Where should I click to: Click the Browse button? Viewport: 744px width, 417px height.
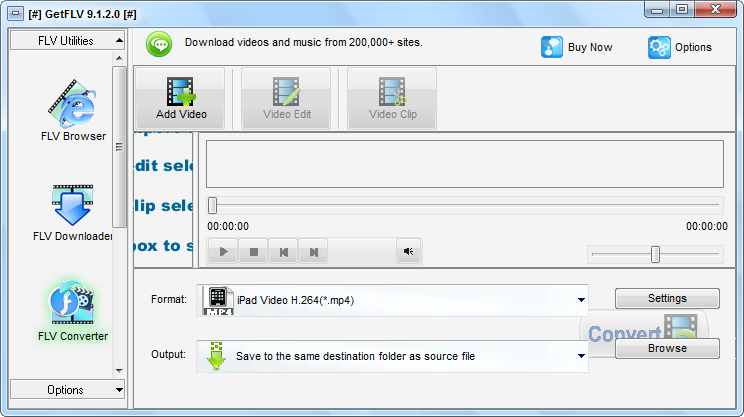pyautogui.click(x=667, y=348)
